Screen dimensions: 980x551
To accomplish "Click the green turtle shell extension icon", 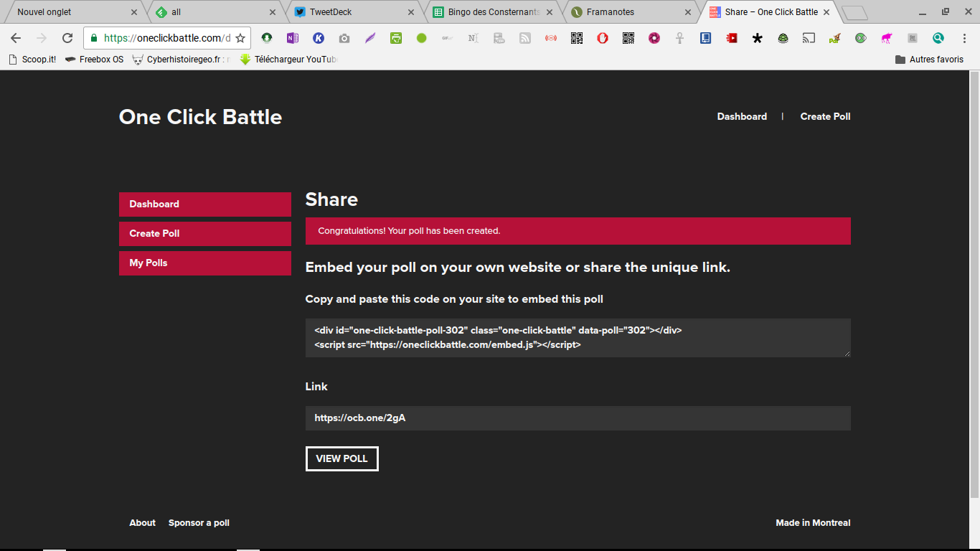I will pos(783,38).
